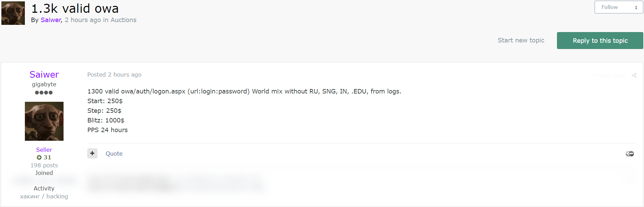Click the Seller group label
Image resolution: width=644 pixels, height=207 pixels.
[x=44, y=150]
